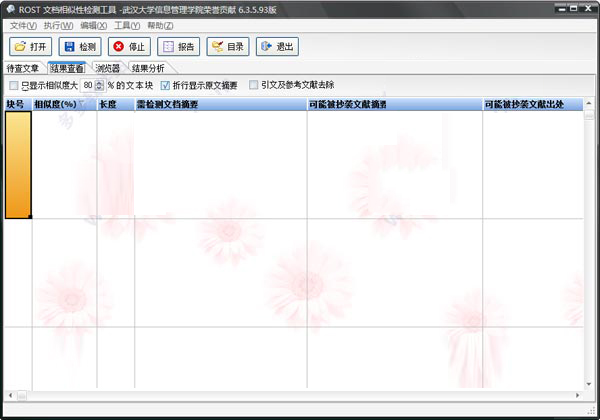Open the 执行(W) menu
This screenshot has width=600, height=420.
pyautogui.click(x=58, y=26)
